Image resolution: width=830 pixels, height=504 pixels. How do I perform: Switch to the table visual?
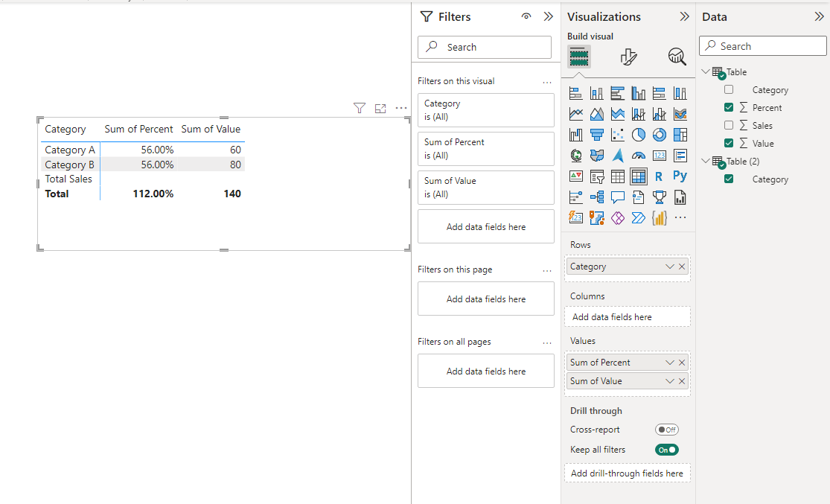pyautogui.click(x=618, y=176)
